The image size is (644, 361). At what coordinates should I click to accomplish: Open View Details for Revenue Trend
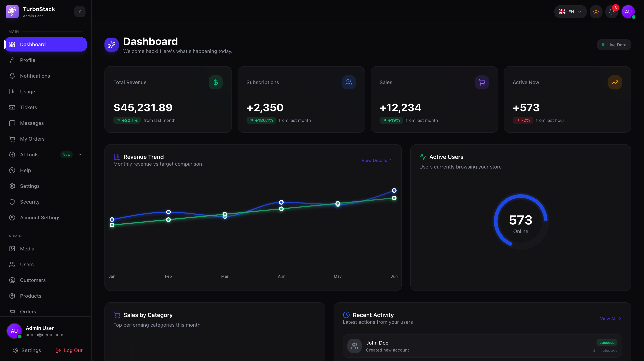376,160
